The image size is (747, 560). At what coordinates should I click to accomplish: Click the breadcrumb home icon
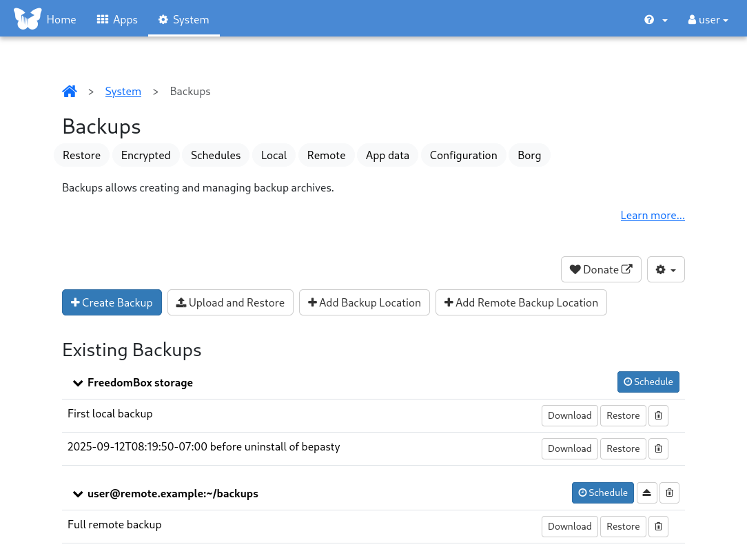pyautogui.click(x=69, y=90)
